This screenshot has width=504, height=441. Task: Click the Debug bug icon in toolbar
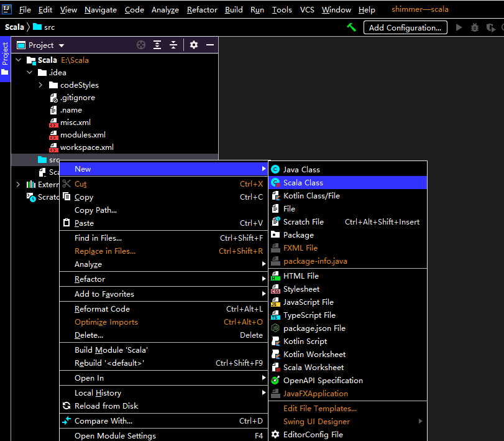(x=475, y=27)
